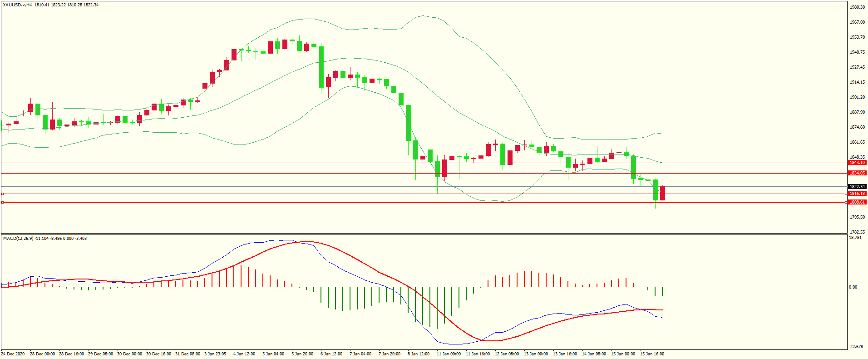Click the -22.678 value on MACD scale
Image resolution: width=868 pixels, height=359 pixels.
pos(856,347)
